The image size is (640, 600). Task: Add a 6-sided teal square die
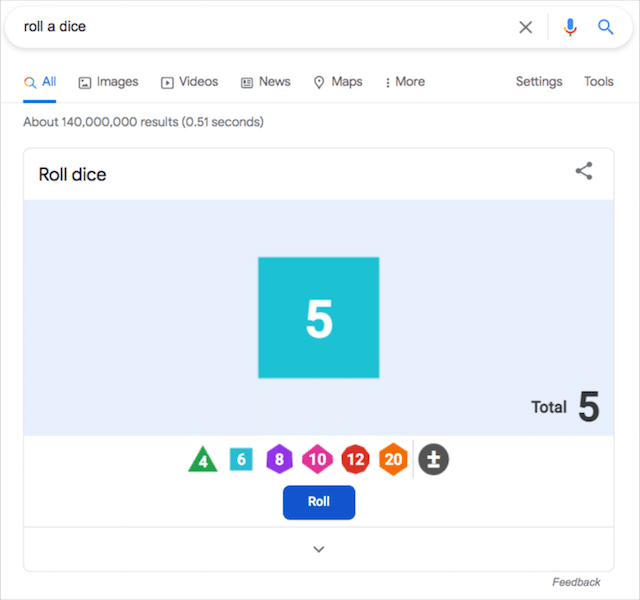pyautogui.click(x=241, y=459)
